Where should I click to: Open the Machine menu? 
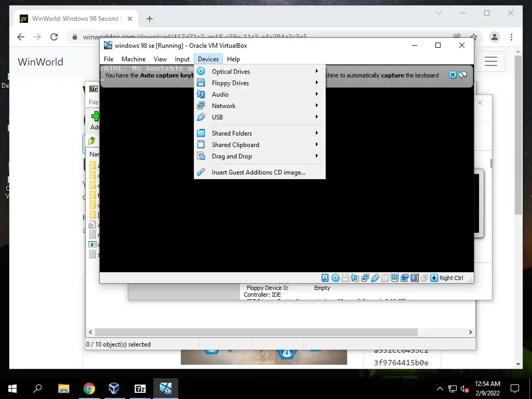coord(134,59)
